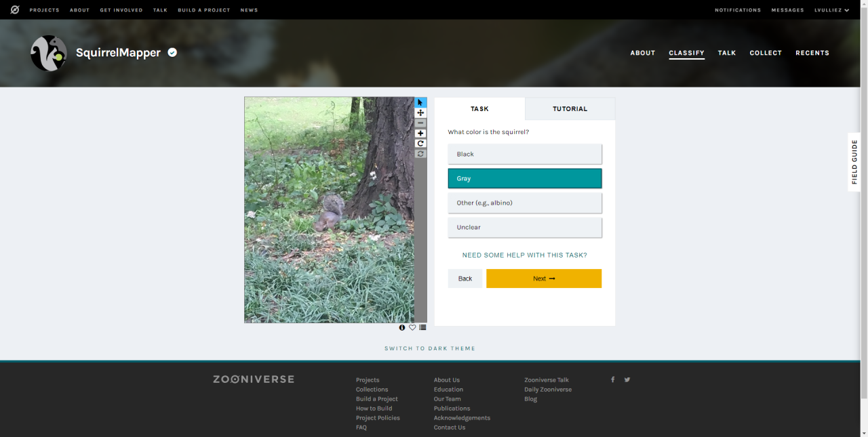The width and height of the screenshot is (868, 437).
Task: Click the squirrel subject photo
Action: pos(330,209)
